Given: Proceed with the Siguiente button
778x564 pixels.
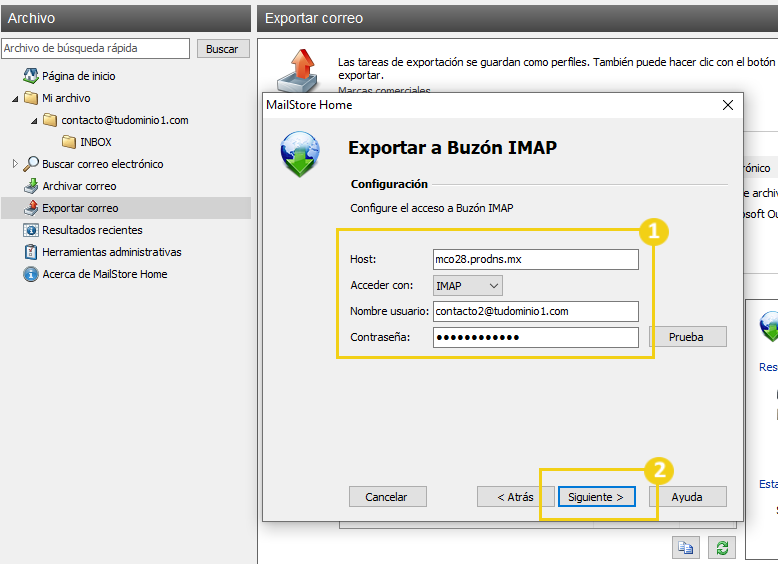Looking at the screenshot, I should pos(596,497).
